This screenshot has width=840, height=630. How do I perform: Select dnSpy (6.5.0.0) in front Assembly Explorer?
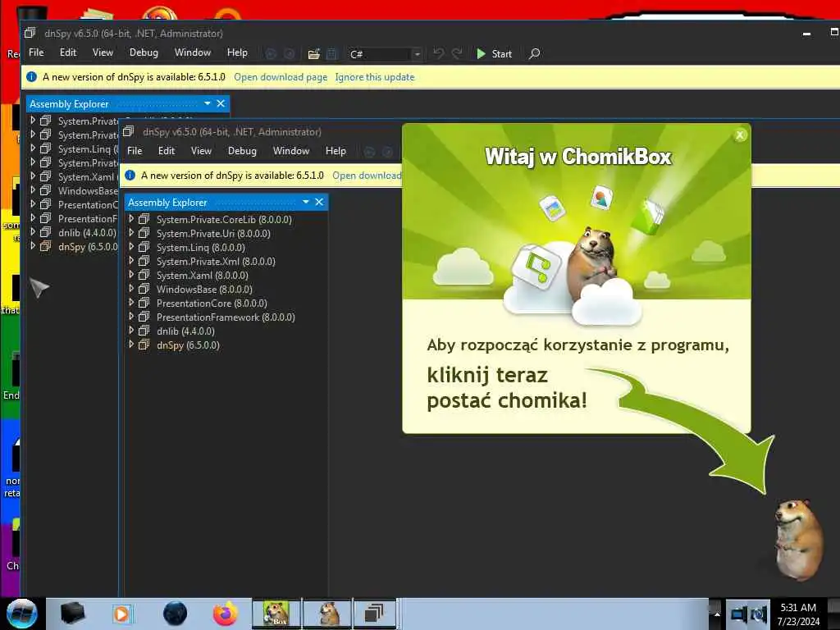point(188,345)
